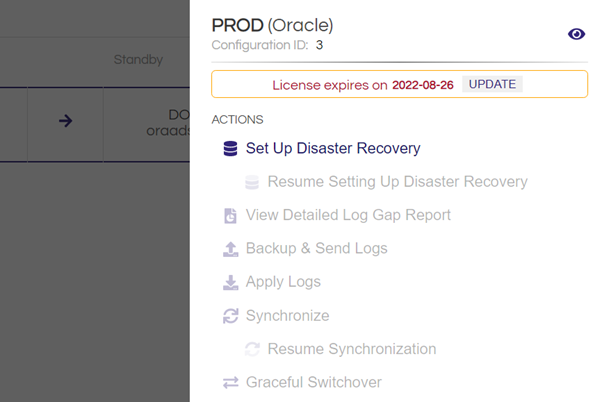The height and width of the screenshot is (402, 602).
Task: Click the Set Up Disaster Recovery database icon
Action: pyautogui.click(x=230, y=149)
